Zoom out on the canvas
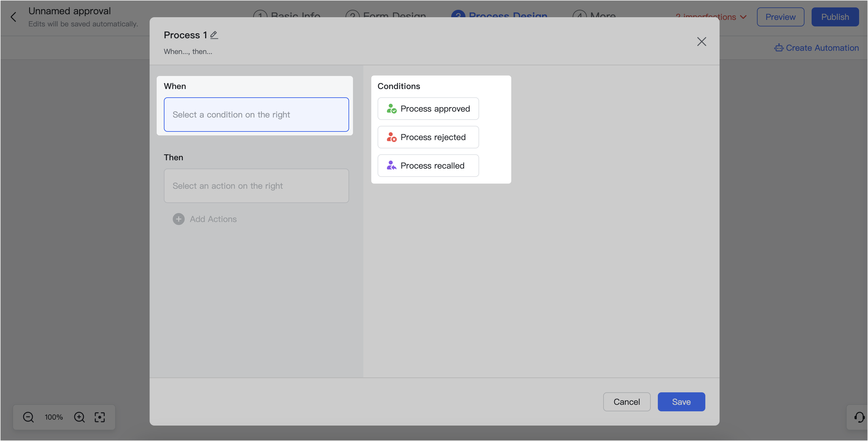This screenshot has width=868, height=441. pyautogui.click(x=28, y=417)
